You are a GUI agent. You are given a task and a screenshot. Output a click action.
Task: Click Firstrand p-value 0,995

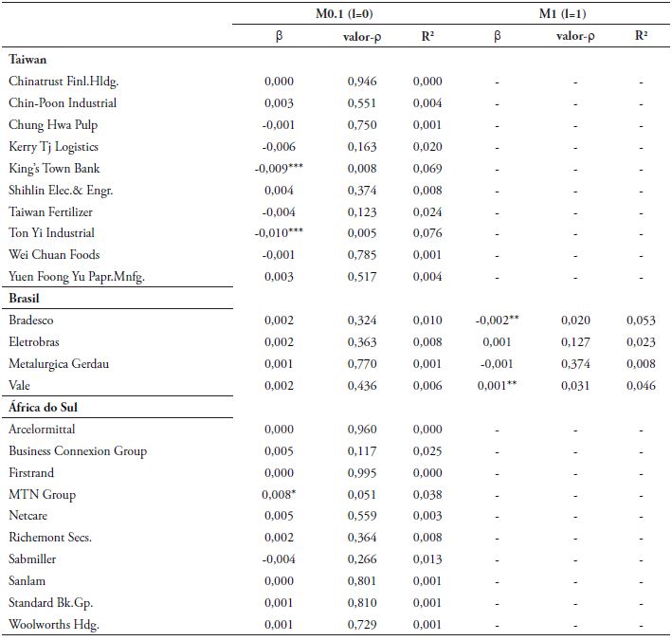(x=362, y=472)
